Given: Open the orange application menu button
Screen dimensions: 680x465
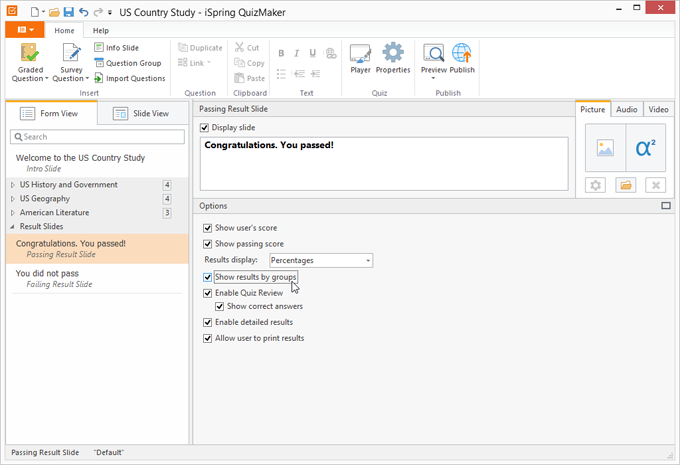Looking at the screenshot, I should [25, 29].
